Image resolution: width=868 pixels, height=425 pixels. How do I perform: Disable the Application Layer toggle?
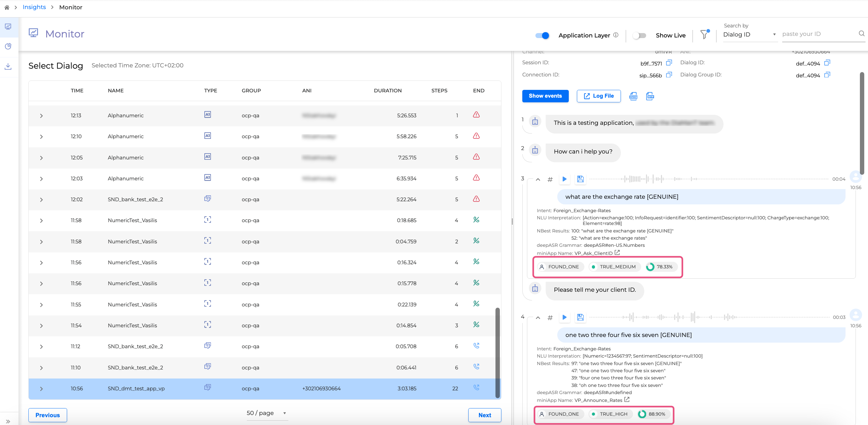[542, 35]
